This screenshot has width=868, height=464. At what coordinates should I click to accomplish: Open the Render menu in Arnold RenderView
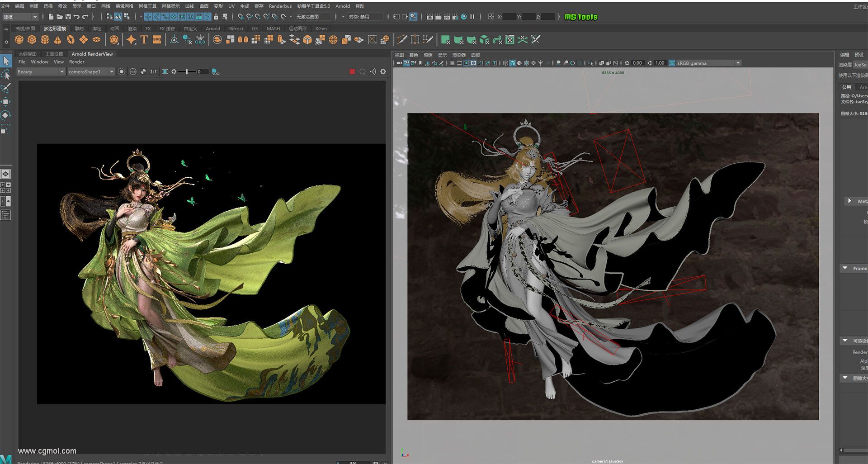point(77,62)
